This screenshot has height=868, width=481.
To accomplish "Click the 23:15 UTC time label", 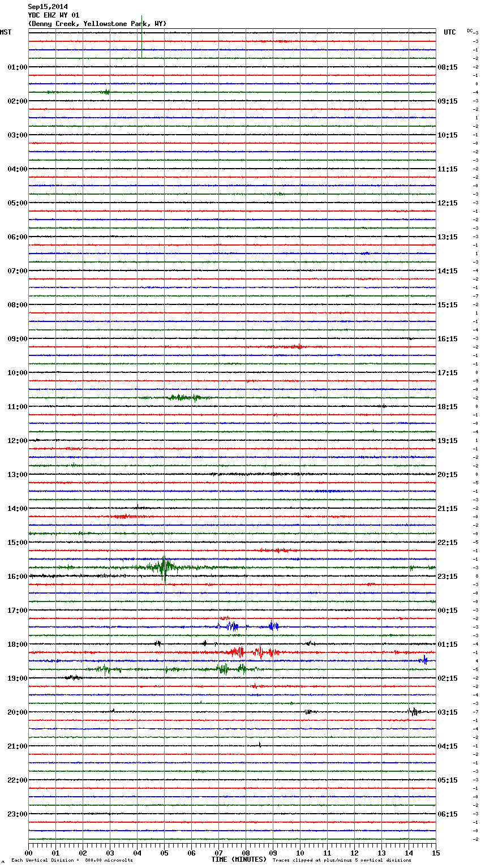I will point(448,577).
